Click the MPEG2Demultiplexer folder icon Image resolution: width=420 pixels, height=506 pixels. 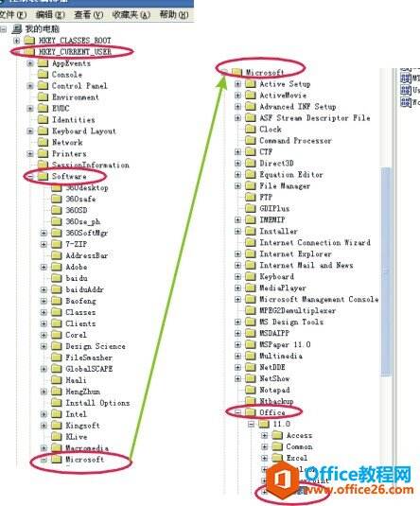(x=251, y=310)
